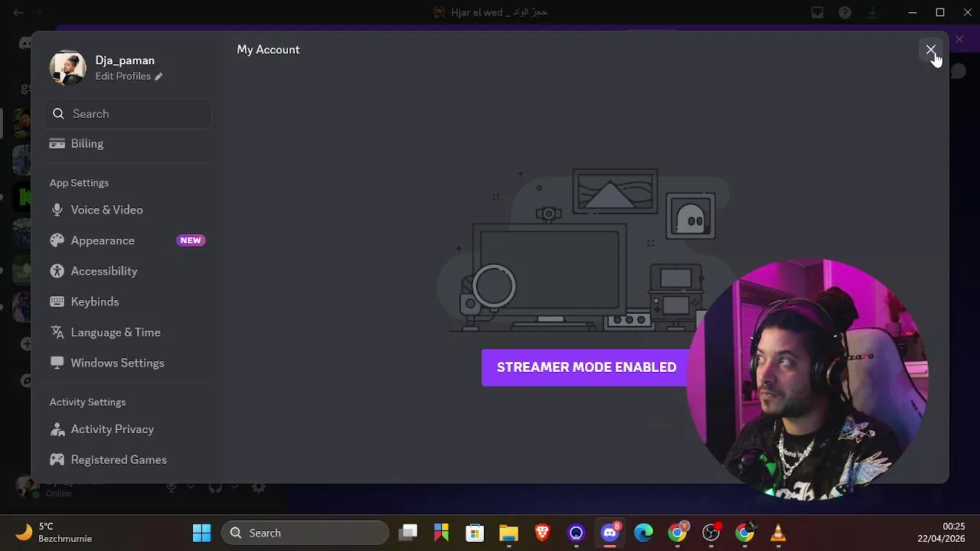
Task: Click the Dja_paman profile avatar
Action: click(67, 68)
